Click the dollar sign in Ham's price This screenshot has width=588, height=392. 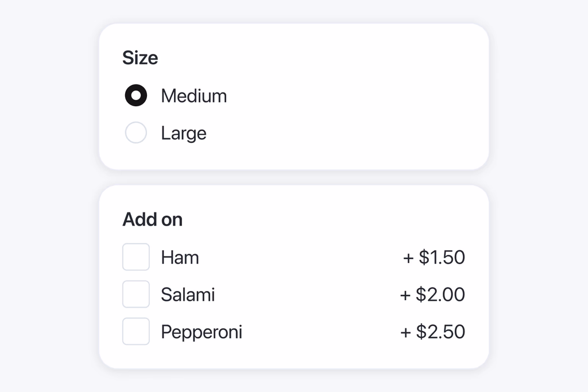point(424,257)
